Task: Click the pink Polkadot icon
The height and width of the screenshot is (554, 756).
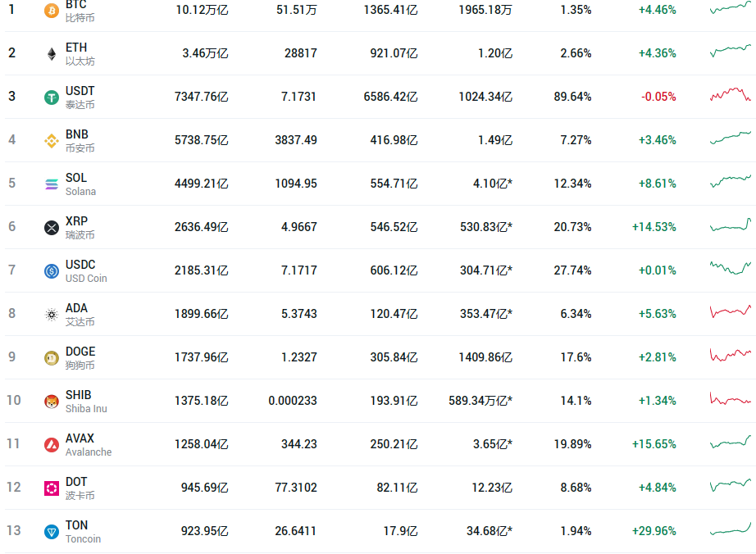Action: click(x=52, y=488)
